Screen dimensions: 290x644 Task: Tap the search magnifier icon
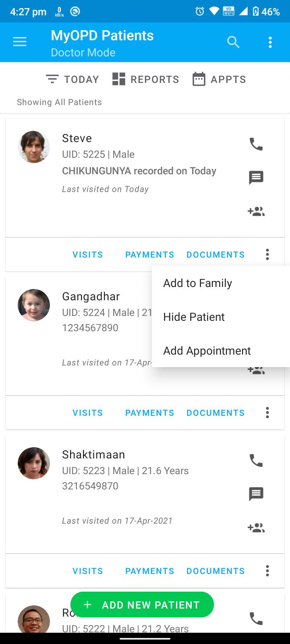[233, 42]
